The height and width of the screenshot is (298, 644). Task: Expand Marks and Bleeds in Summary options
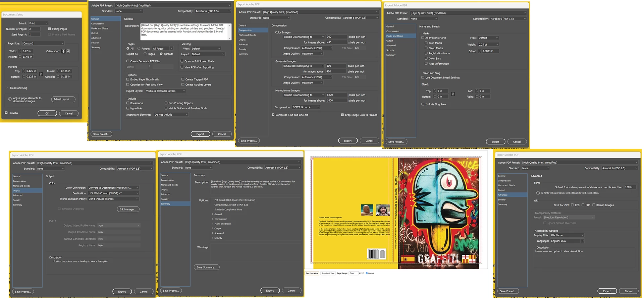213,224
